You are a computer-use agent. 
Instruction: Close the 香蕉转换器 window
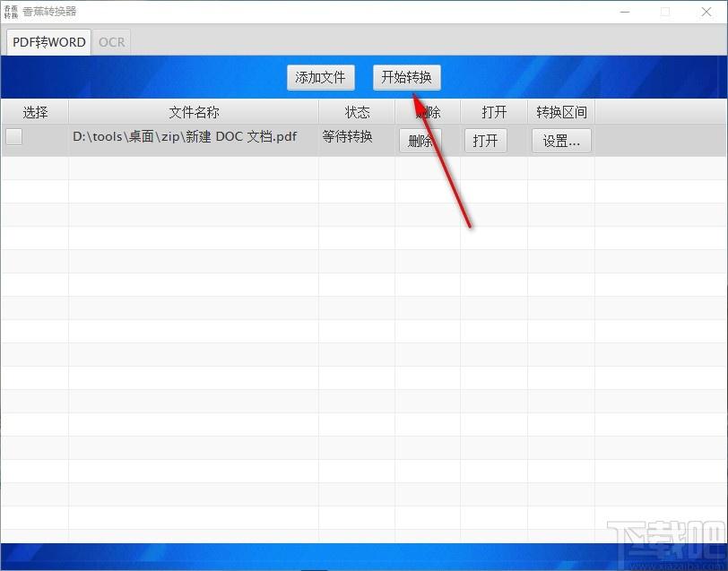(706, 12)
